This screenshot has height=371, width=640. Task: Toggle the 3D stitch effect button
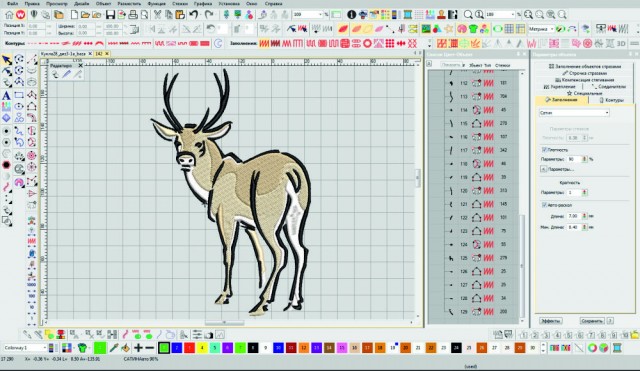point(621,43)
